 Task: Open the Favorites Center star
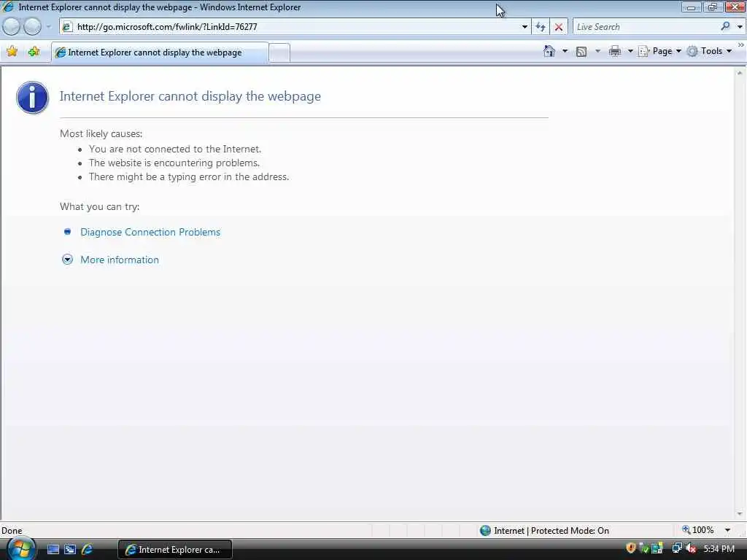[x=12, y=52]
